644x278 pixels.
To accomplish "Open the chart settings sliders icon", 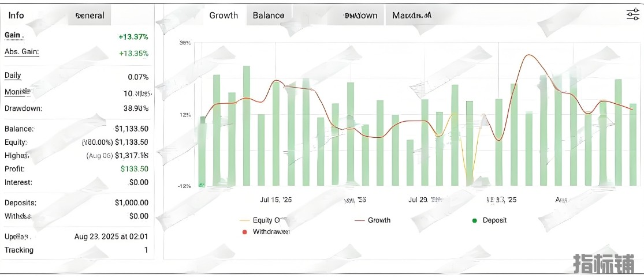I will pyautogui.click(x=632, y=15).
